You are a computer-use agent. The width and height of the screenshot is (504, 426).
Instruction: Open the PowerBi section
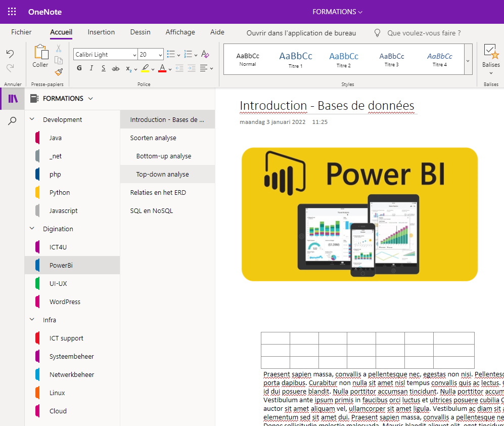[72, 265]
